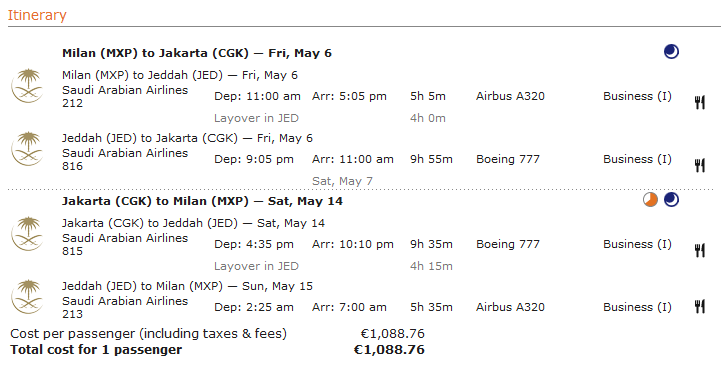Image resolution: width=721 pixels, height=367 pixels.
Task: Click the Layover in JED 4h 15m text
Action: [x=333, y=266]
